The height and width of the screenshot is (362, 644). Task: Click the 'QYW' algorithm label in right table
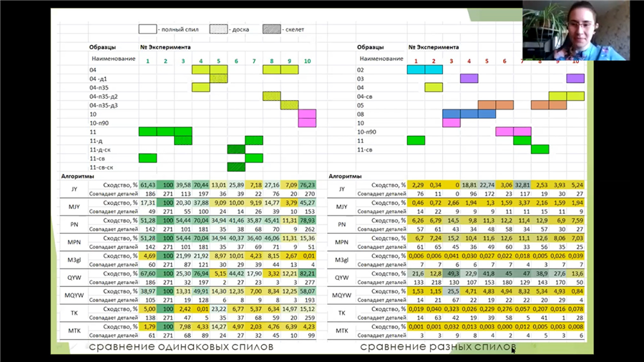tap(341, 278)
